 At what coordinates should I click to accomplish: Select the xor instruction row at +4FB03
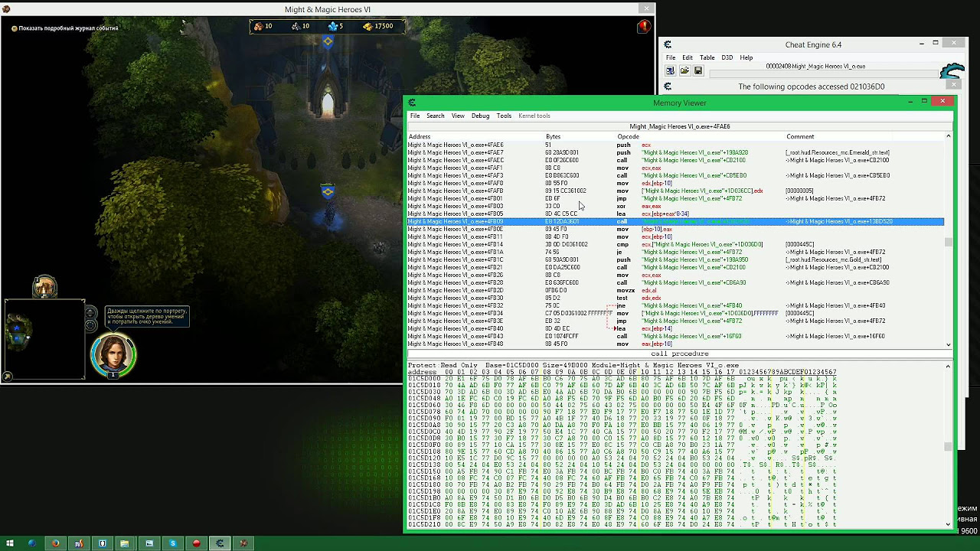pyautogui.click(x=675, y=206)
